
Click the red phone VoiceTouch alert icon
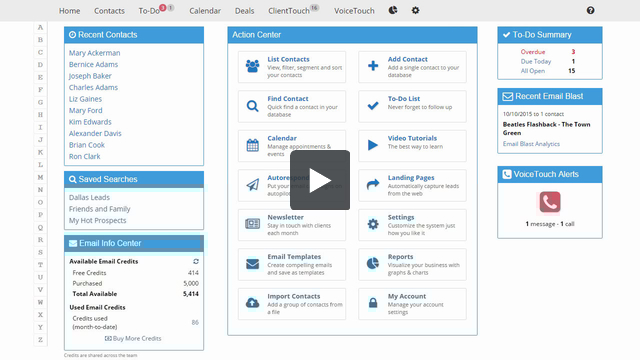click(x=550, y=202)
